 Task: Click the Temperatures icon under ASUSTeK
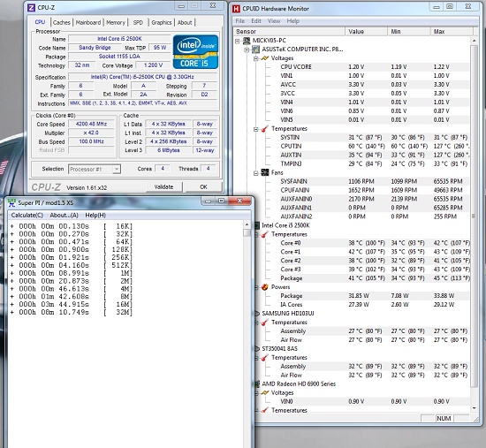click(265, 129)
